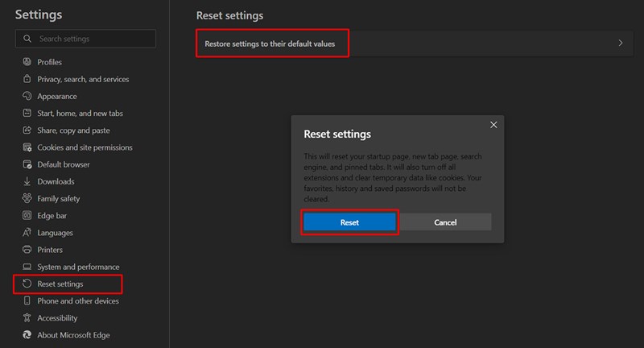Close the Reset settings dialog with X
The width and height of the screenshot is (644, 348).
[x=493, y=125]
